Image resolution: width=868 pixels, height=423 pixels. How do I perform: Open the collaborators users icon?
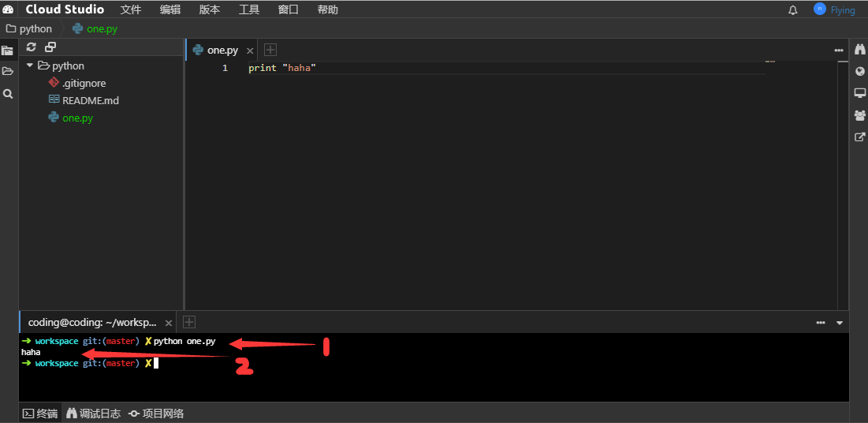pyautogui.click(x=859, y=115)
